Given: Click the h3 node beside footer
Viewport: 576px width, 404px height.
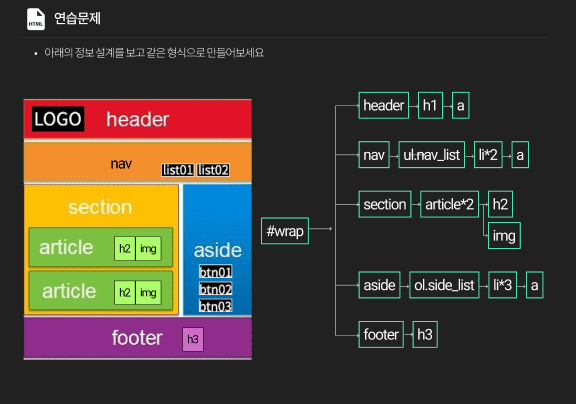Looking at the screenshot, I should [x=425, y=334].
